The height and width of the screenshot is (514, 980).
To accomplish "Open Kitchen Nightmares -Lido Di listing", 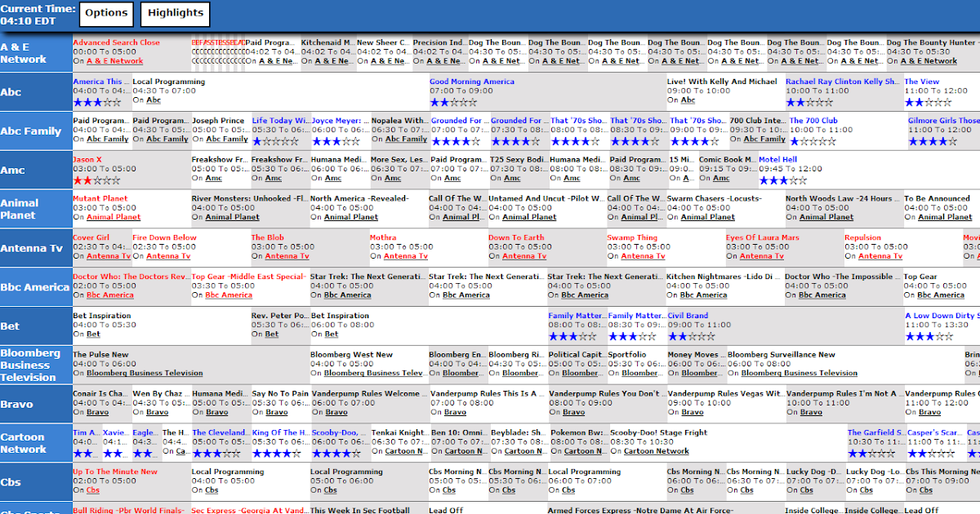I will point(722,277).
